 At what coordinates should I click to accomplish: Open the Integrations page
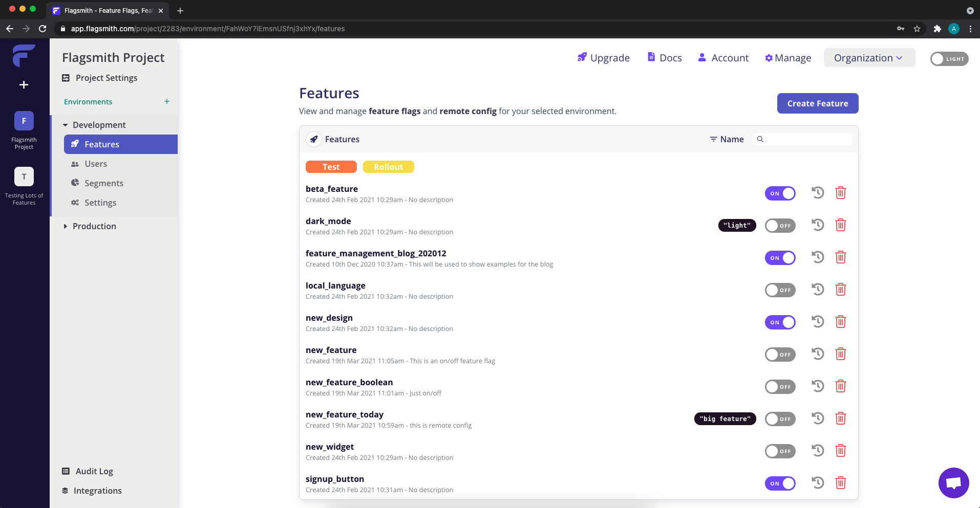[x=92, y=491]
